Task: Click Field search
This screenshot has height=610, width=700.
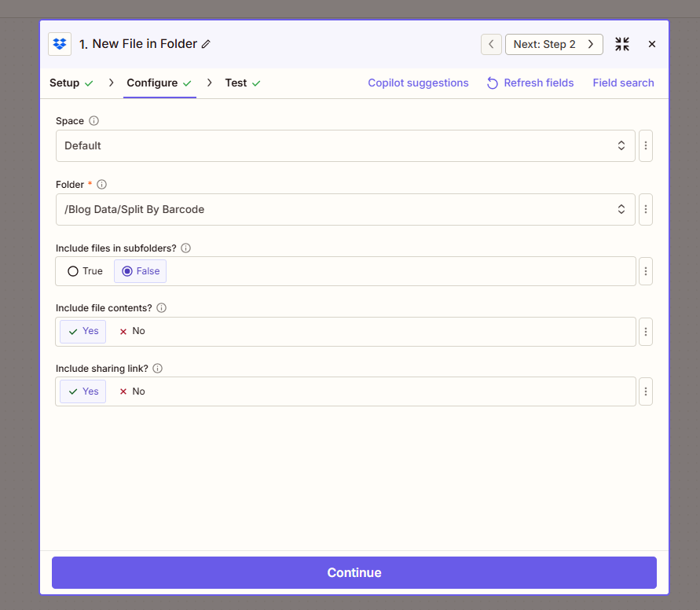Action: [623, 83]
